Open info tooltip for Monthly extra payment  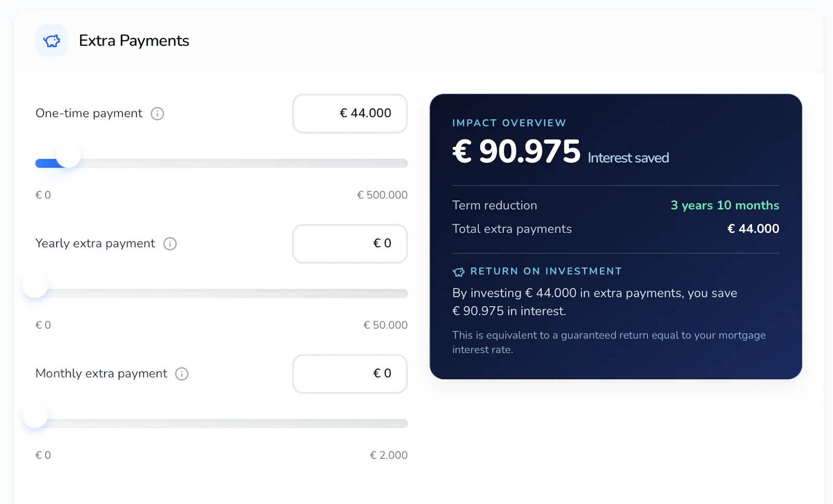tap(182, 373)
